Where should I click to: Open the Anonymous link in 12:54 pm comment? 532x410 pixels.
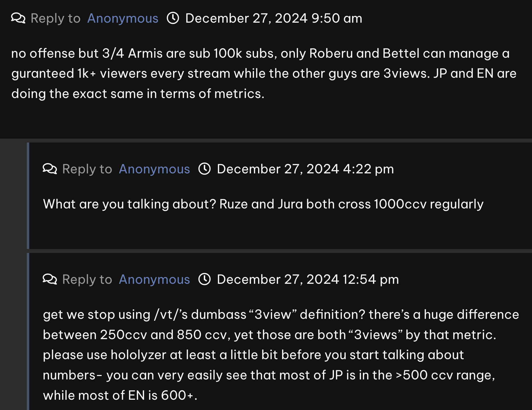(154, 279)
